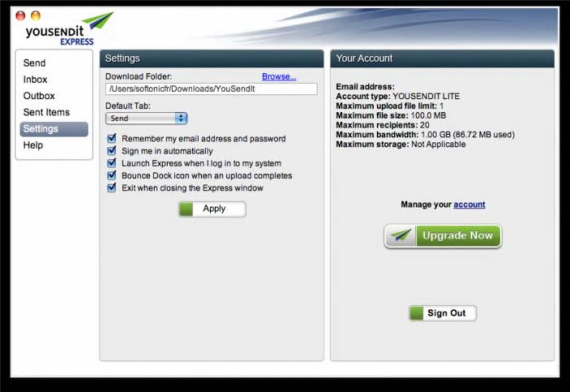This screenshot has height=392, width=570.
Task: Open the Default Tab dropdown showing Send
Action: click(x=146, y=118)
